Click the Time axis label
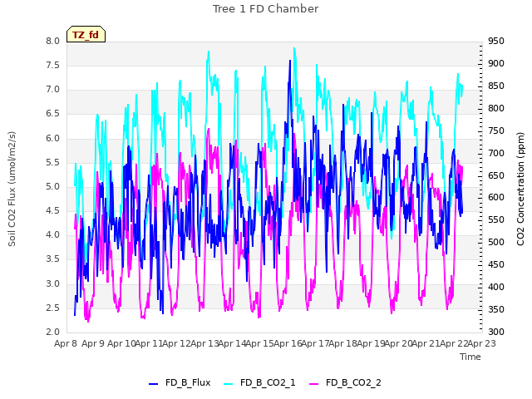This screenshot has height=399, width=532. pos(470,357)
